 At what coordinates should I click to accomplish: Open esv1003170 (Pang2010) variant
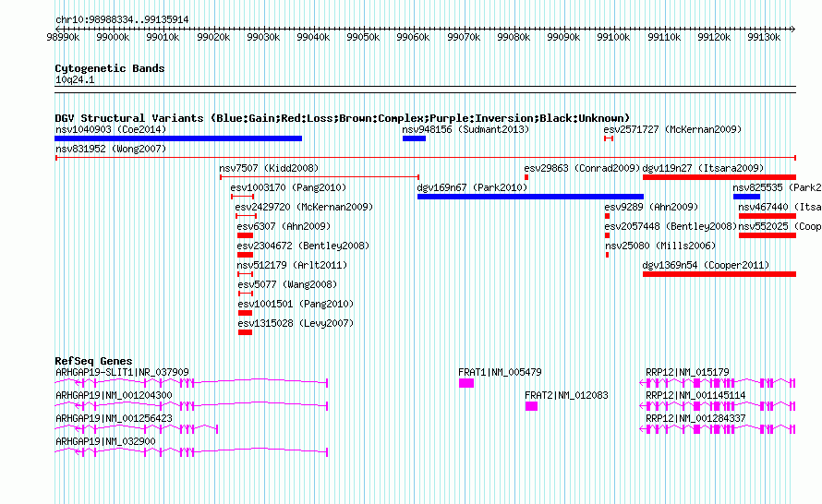(288, 187)
